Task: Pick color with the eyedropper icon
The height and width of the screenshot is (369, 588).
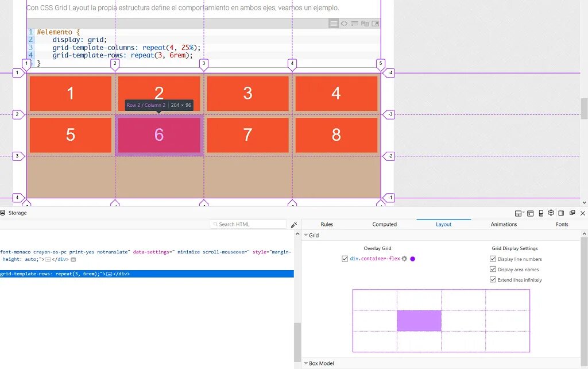Action: tap(294, 225)
